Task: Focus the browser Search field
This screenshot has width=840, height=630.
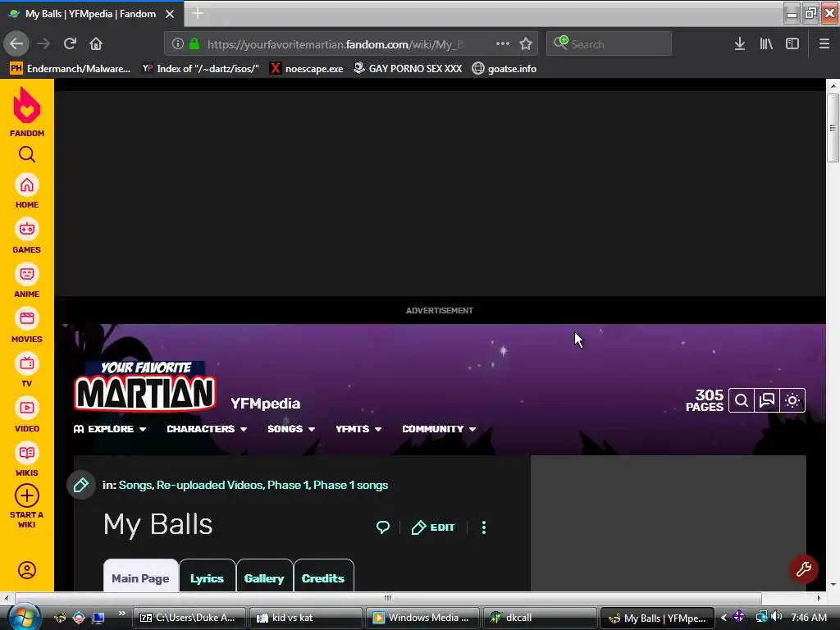Action: [x=609, y=44]
